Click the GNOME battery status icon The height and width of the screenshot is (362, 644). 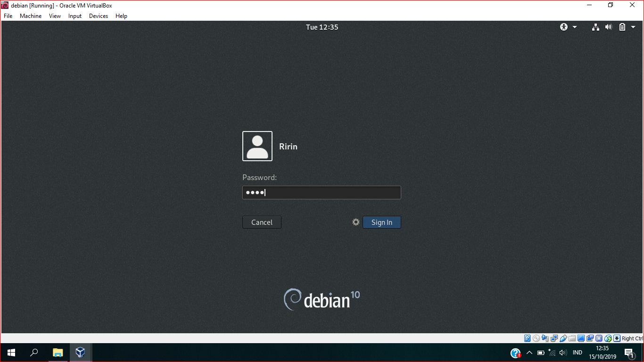(x=622, y=27)
